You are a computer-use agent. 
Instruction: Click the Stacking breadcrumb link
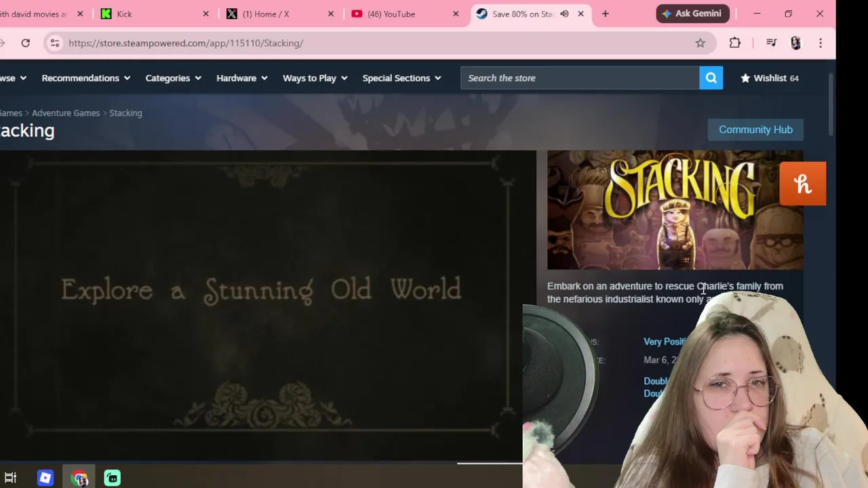[125, 113]
